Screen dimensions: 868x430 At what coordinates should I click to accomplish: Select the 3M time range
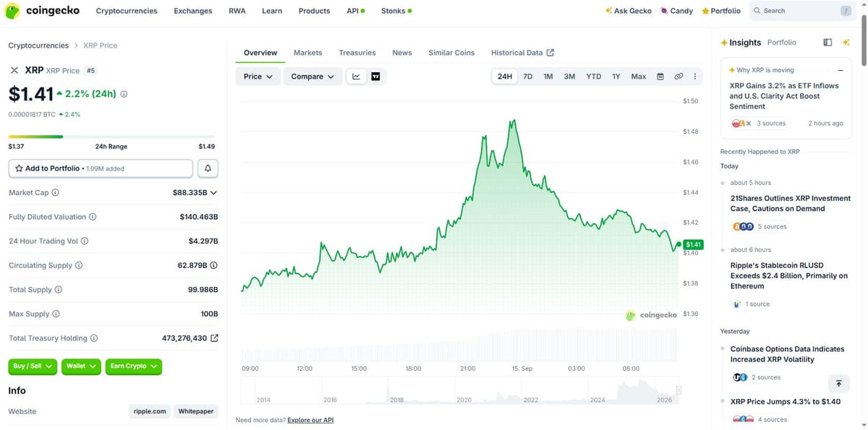[569, 77]
